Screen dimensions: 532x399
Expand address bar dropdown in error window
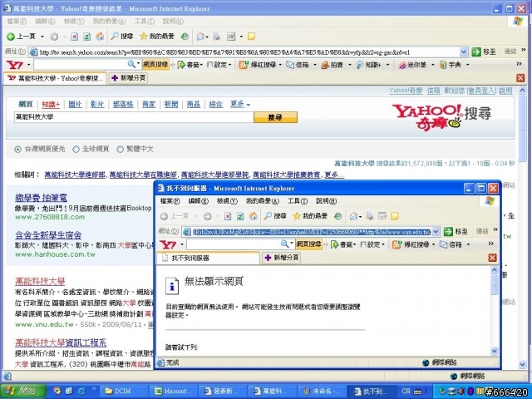point(436,231)
